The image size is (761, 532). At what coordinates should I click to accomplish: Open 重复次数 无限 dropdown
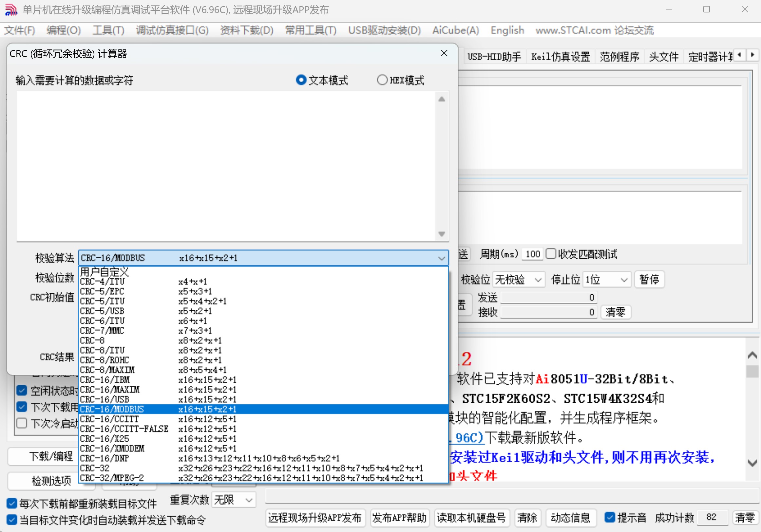tap(234, 500)
